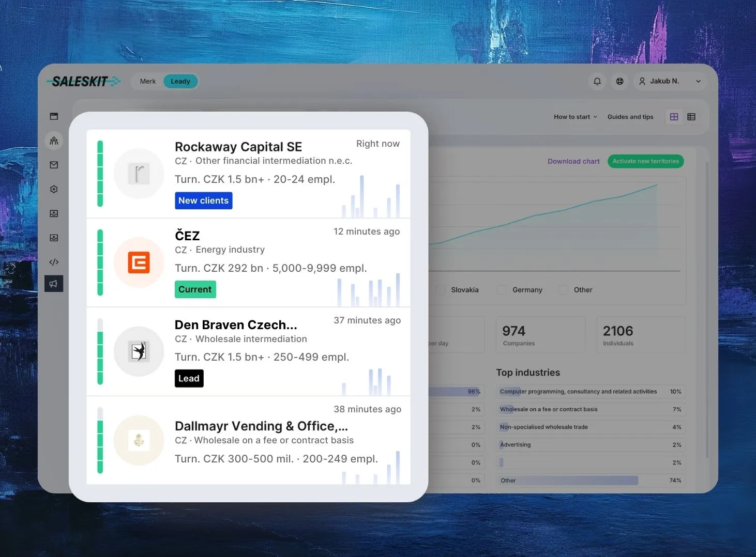Screen dimensions: 756x557
Task: Tick the Other country checkbox
Action: tap(563, 290)
